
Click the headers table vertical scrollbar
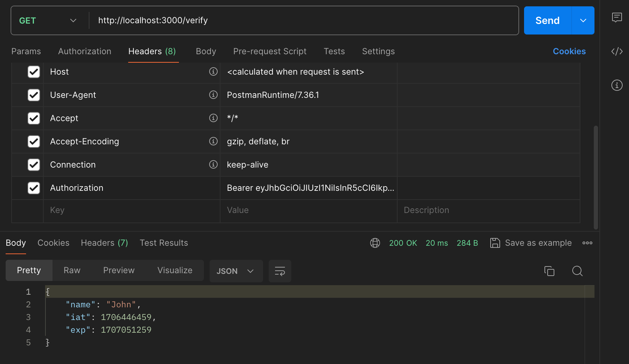(596, 177)
